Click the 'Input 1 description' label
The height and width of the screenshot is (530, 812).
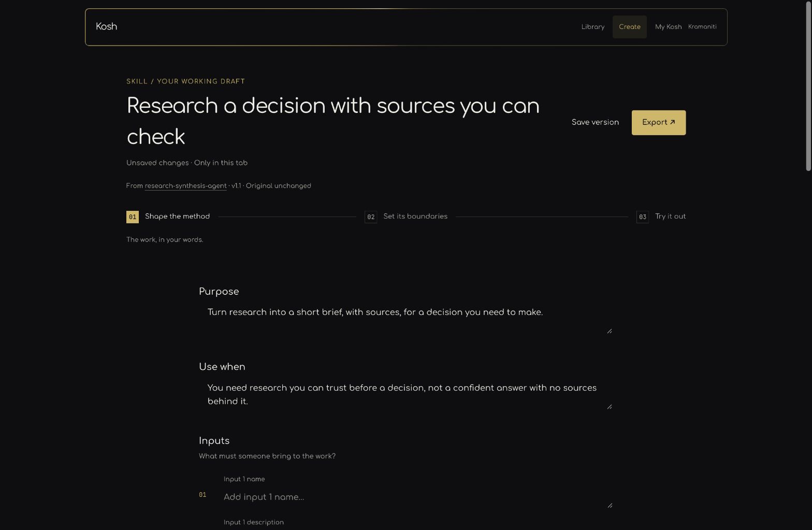254,522
